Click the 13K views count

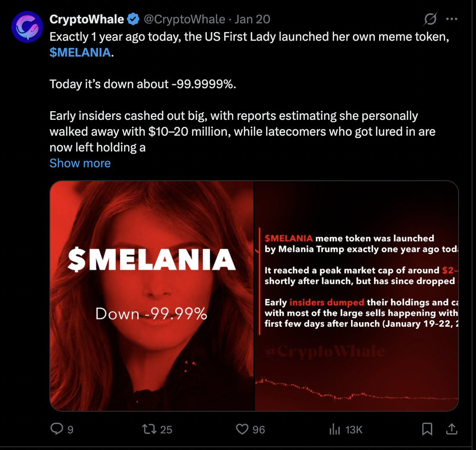[x=354, y=429]
